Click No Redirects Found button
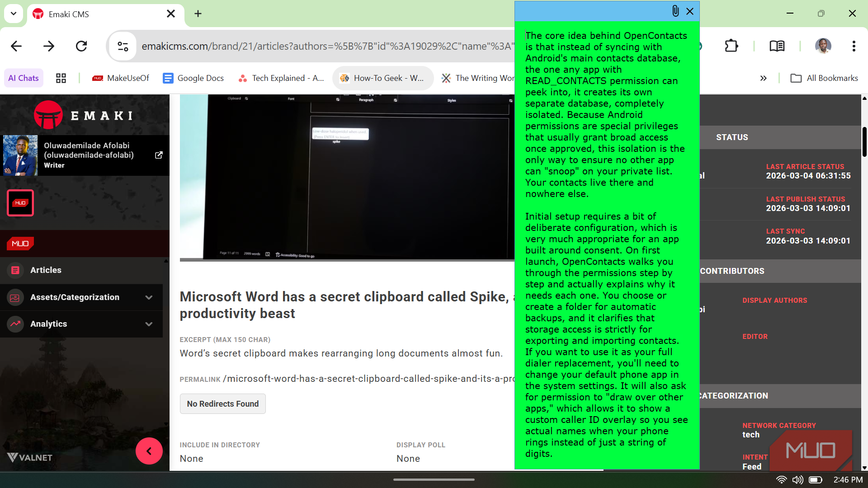 223,404
